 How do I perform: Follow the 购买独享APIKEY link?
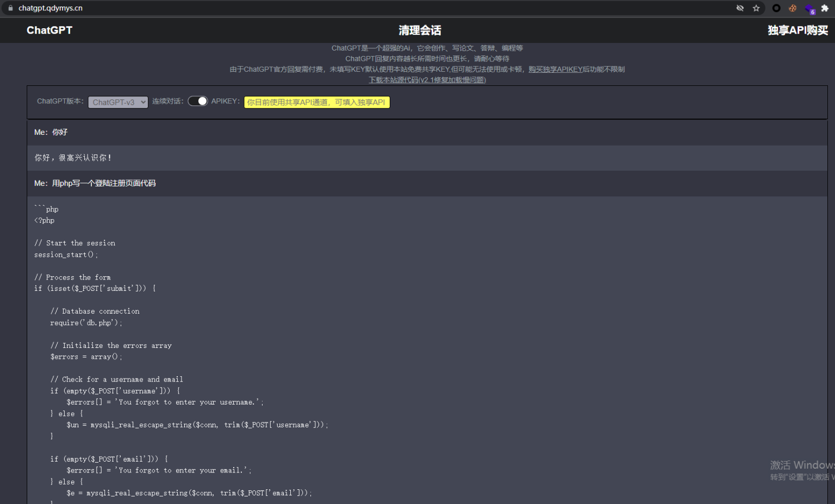coord(555,70)
